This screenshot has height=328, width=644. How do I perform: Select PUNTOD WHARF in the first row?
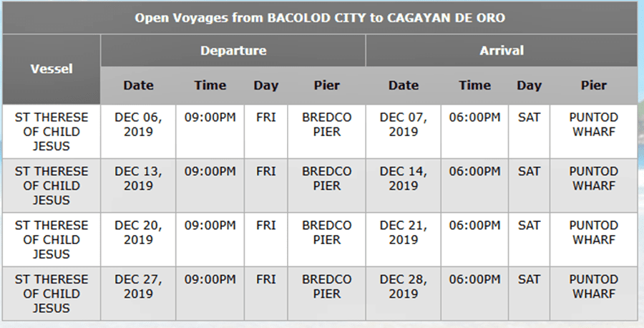pyautogui.click(x=593, y=125)
